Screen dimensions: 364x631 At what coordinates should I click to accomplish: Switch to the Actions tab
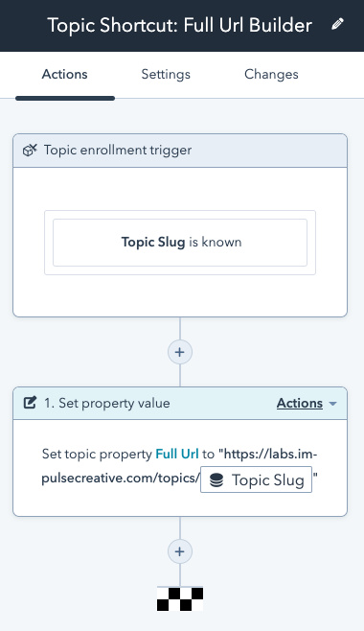pos(65,75)
